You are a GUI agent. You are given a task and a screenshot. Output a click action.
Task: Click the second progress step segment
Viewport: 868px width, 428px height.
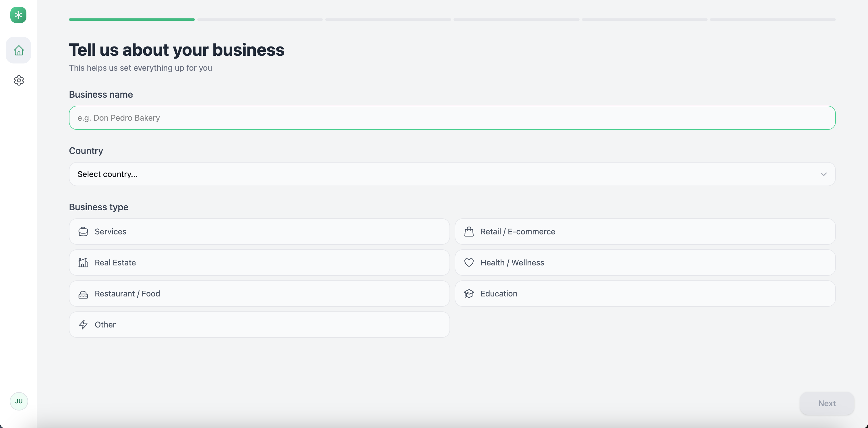[260, 20]
